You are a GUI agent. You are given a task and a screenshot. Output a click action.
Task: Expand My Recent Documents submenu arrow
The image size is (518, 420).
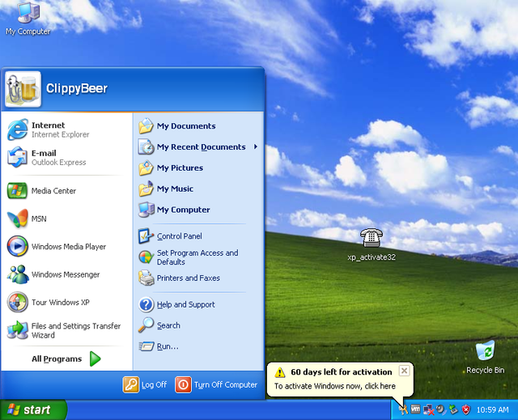click(x=256, y=146)
